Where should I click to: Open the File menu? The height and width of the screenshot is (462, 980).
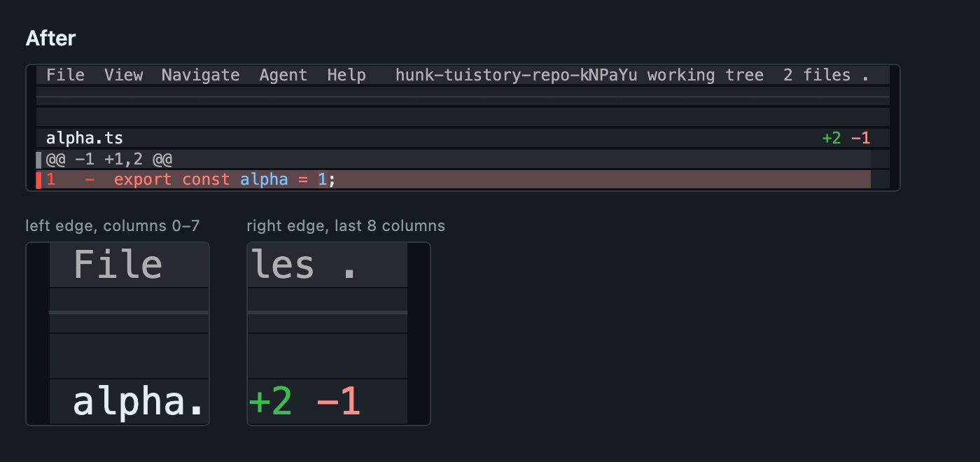click(65, 75)
